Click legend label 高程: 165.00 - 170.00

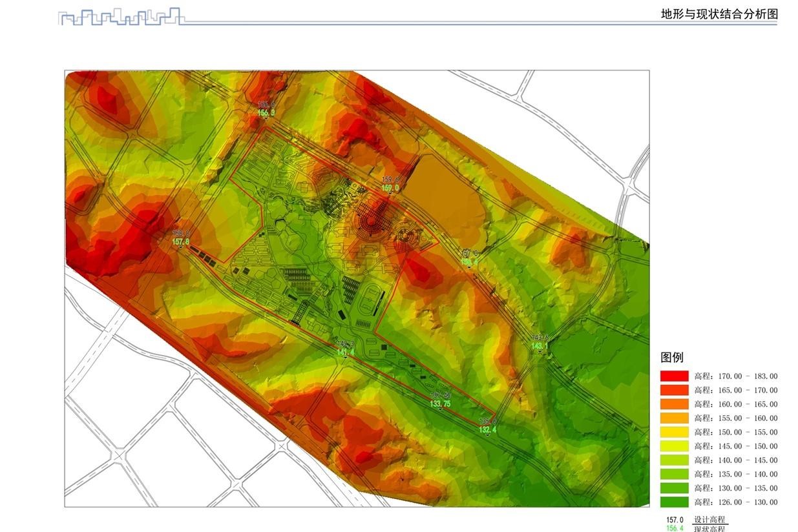point(736,390)
